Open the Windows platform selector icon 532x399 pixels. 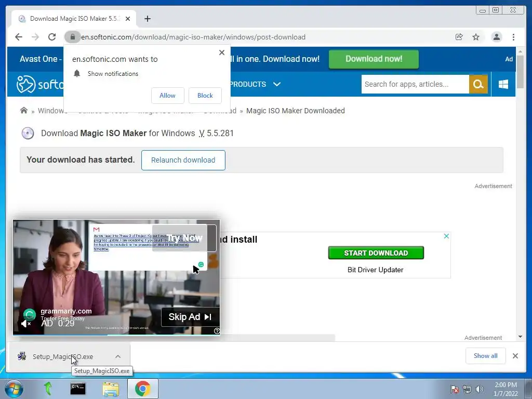coord(503,84)
